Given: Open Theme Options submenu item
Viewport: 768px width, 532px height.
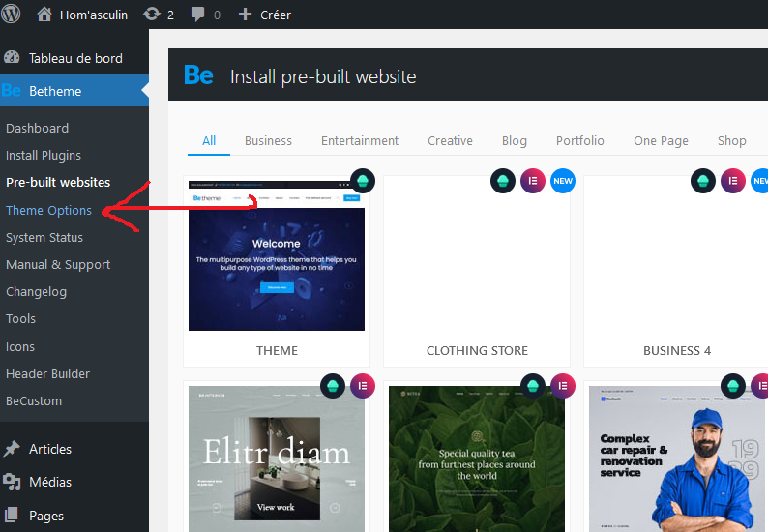Looking at the screenshot, I should pos(48,210).
